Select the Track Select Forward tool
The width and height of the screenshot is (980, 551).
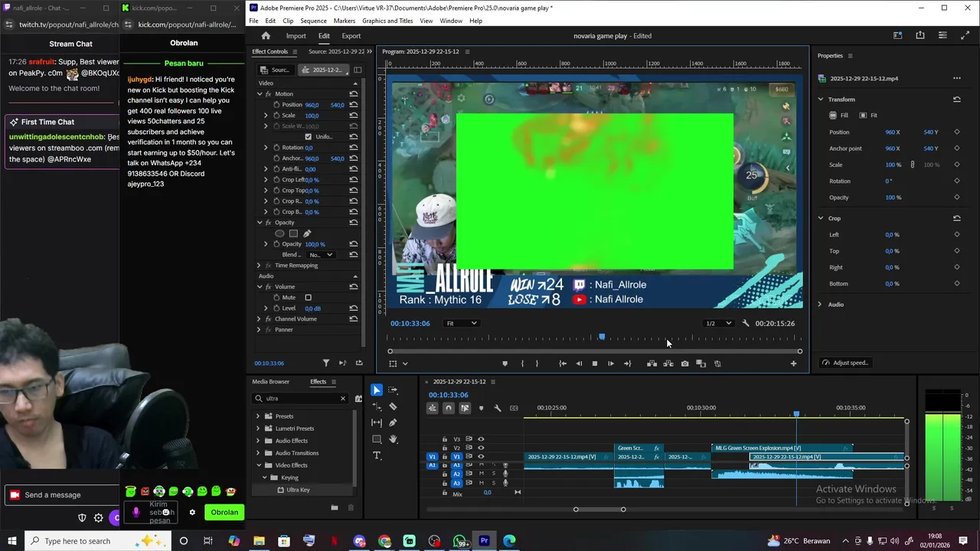393,390
